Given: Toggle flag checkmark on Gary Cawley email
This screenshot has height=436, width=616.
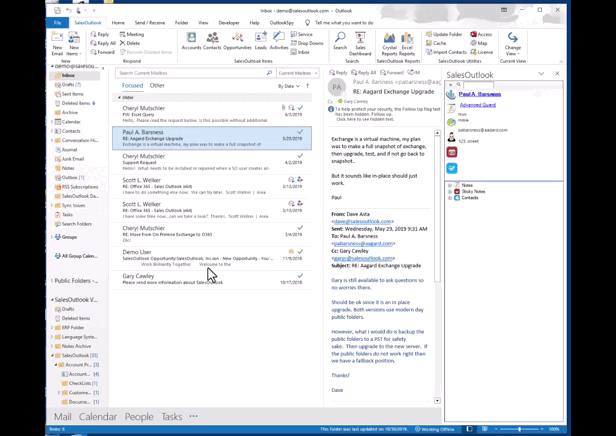Looking at the screenshot, I should [x=300, y=275].
